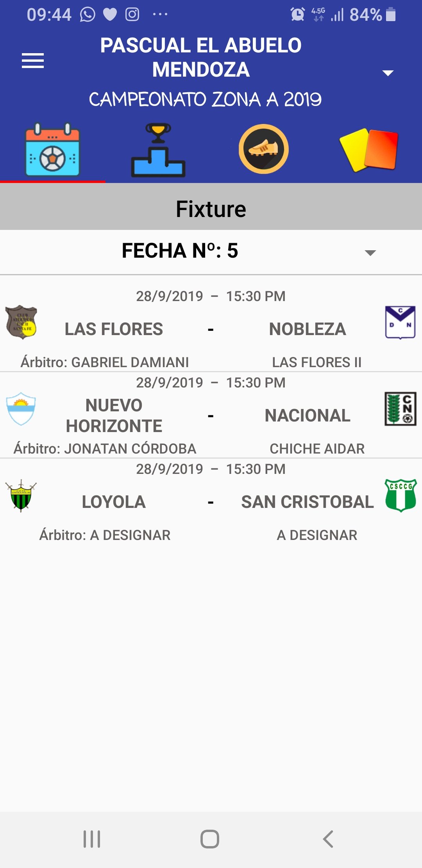Screen dimensions: 422x868
Task: Open the yellow and red cards icon
Action: (x=369, y=150)
